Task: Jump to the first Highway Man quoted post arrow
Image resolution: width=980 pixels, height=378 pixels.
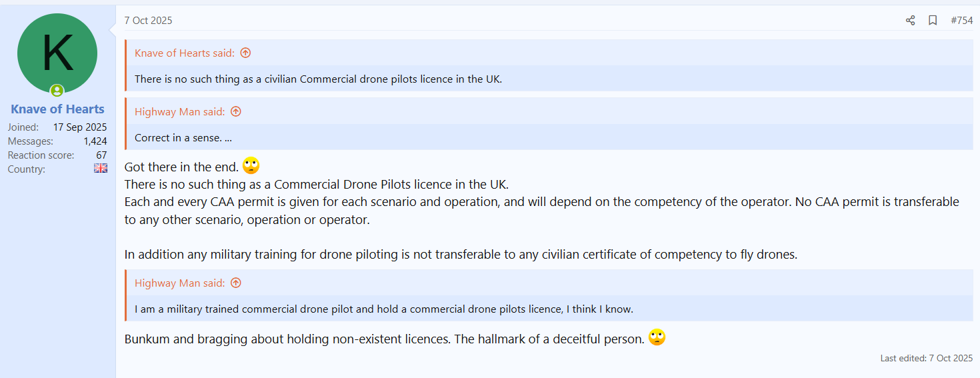Action: click(235, 112)
